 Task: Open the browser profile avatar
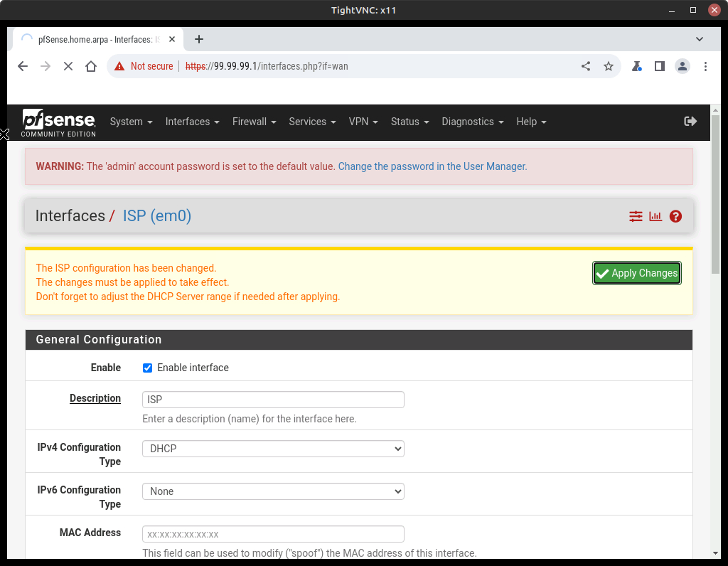[x=682, y=66]
